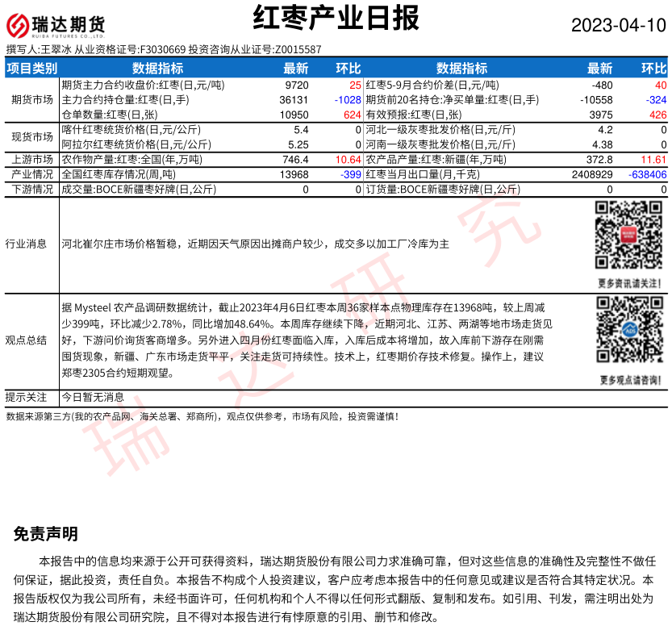Viewport: 672px width, 626px height.
Task: Click the 产业情况 category cell
Action: 32,174
